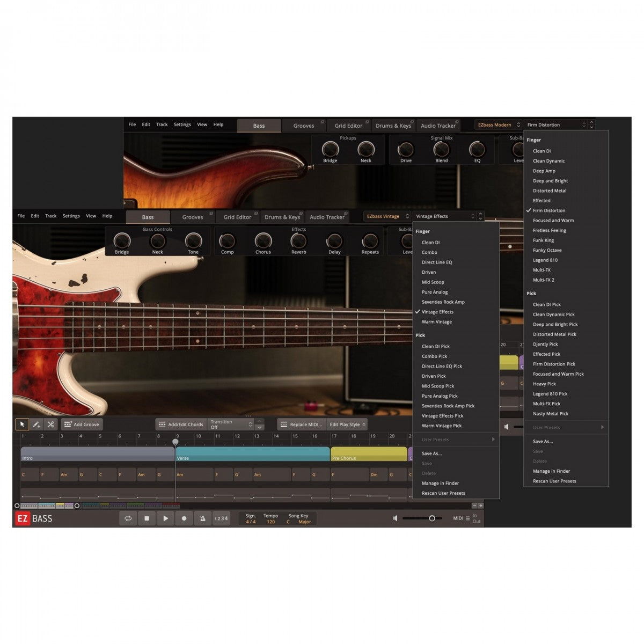Select Vintage Effects checked preset

(456, 312)
